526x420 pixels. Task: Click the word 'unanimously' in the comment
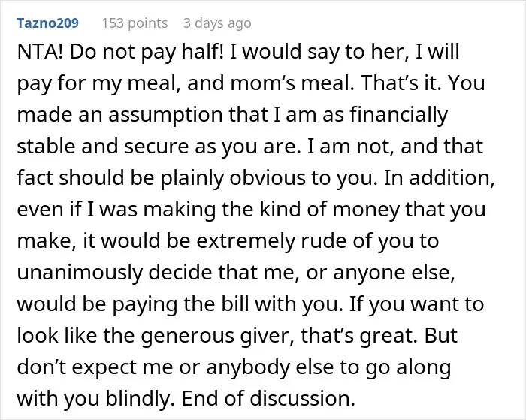[x=80, y=273]
